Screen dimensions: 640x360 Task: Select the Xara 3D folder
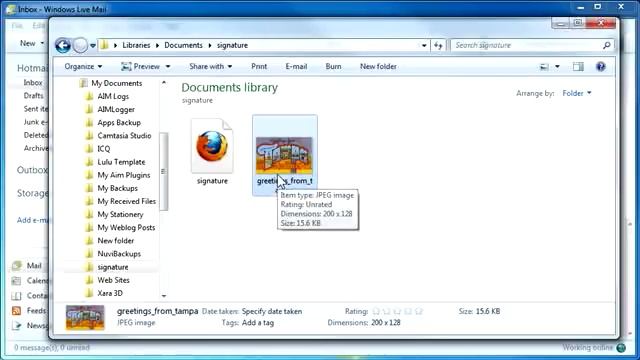pos(110,293)
